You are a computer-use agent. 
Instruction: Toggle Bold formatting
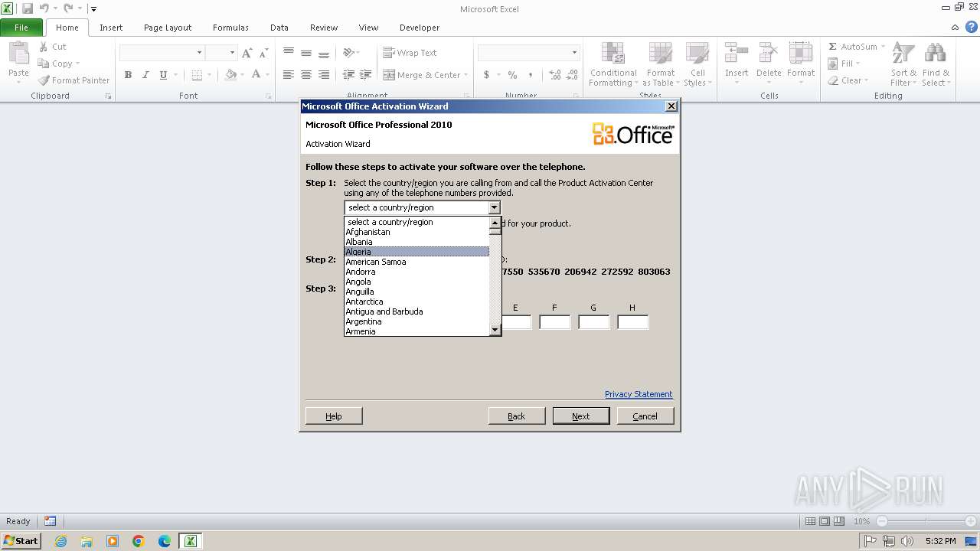(x=128, y=75)
